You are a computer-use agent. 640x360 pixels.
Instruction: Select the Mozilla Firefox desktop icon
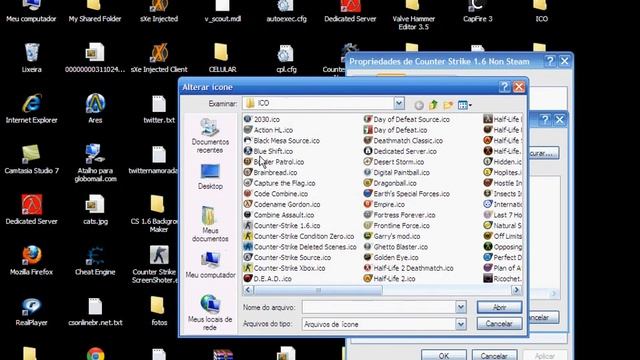(x=31, y=261)
